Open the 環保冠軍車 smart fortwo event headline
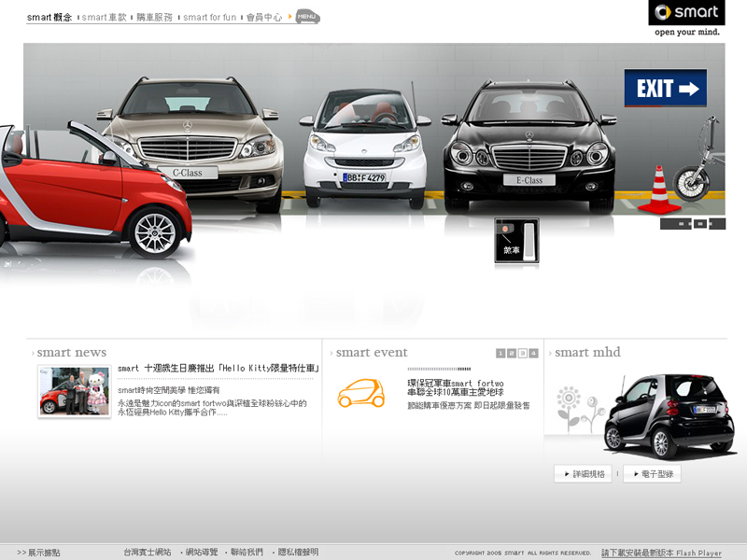Viewport: 747px width, 560px height. [456, 387]
